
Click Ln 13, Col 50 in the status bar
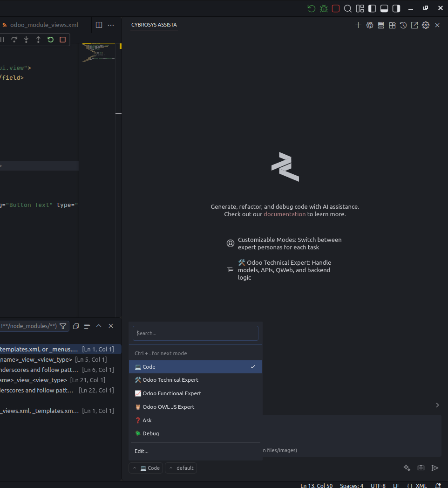tap(316, 486)
